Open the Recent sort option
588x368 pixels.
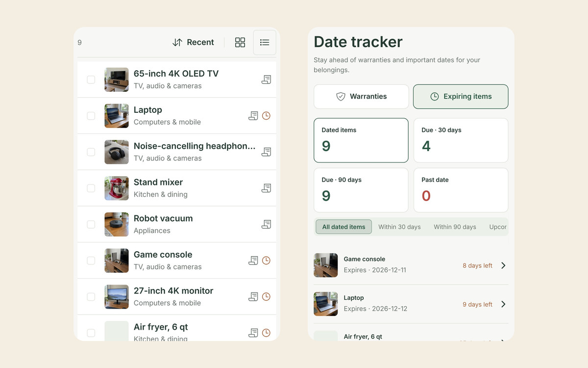193,42
